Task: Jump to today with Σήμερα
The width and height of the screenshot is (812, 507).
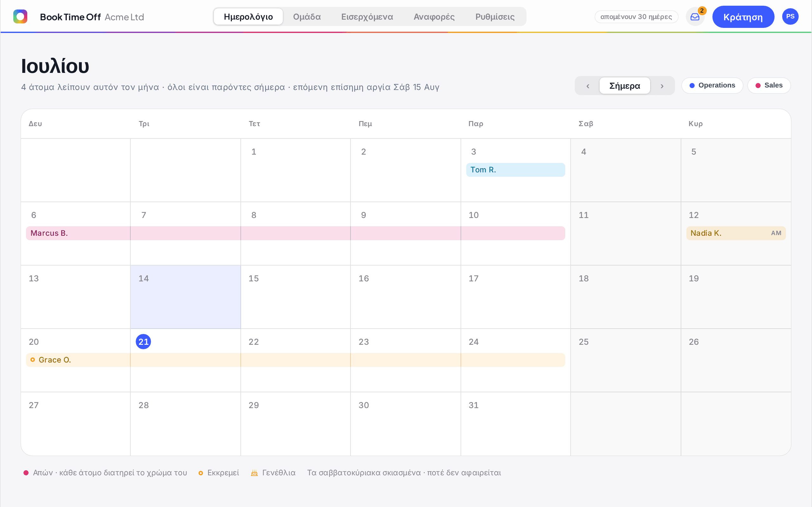Action: point(625,86)
